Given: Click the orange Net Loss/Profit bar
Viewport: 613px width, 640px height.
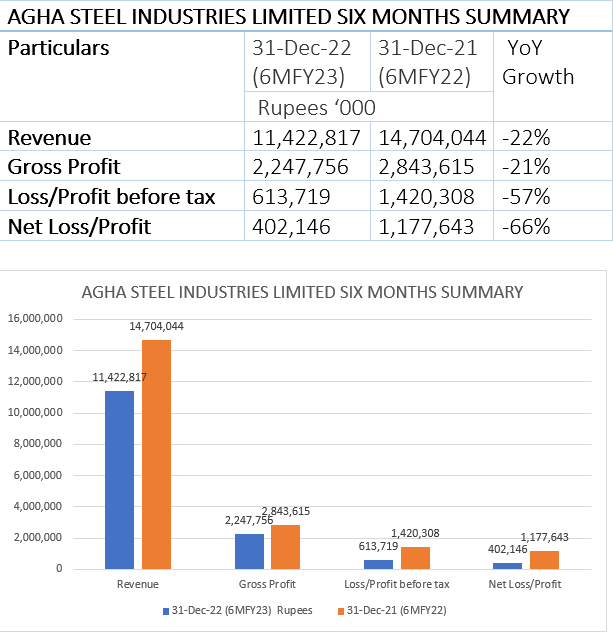Looking at the screenshot, I should point(545,560).
